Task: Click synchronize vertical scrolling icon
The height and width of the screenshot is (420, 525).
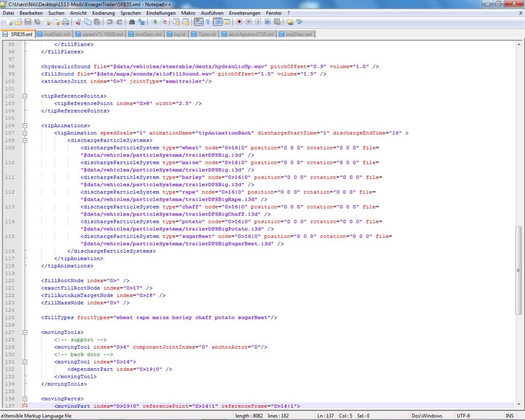Action: point(176,22)
